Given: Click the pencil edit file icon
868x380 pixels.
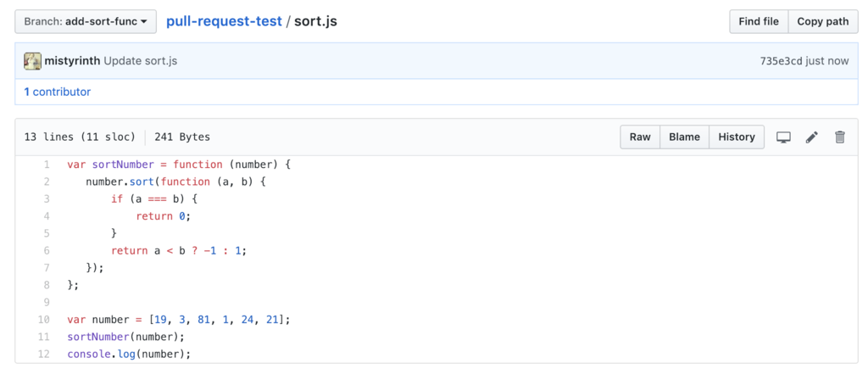Looking at the screenshot, I should [811, 137].
